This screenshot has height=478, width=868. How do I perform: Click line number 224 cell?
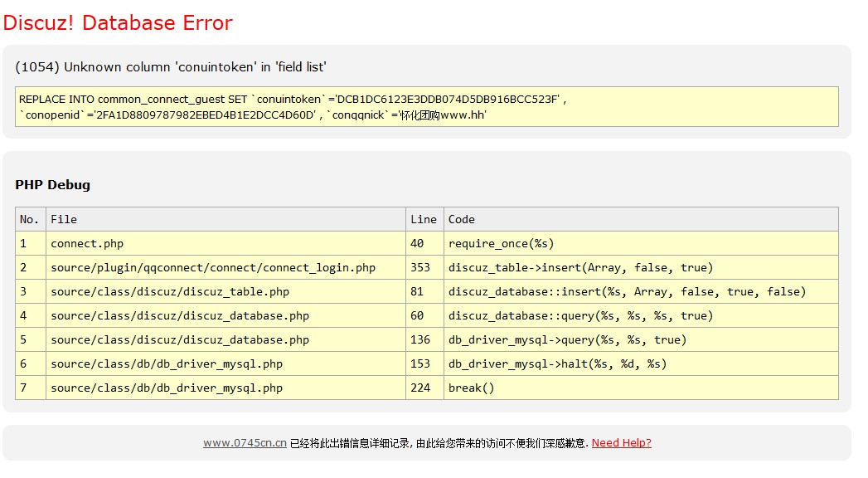tap(424, 388)
